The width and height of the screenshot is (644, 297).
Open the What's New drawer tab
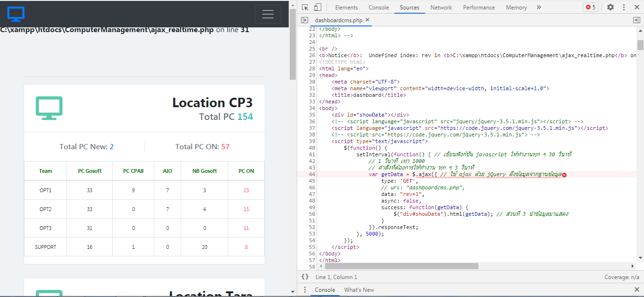tap(359, 290)
